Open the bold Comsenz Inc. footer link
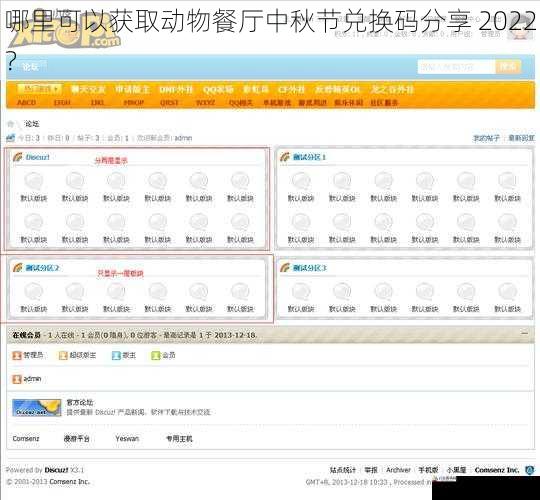Image resolution: width=540 pixels, height=500 pixels. 496,470
